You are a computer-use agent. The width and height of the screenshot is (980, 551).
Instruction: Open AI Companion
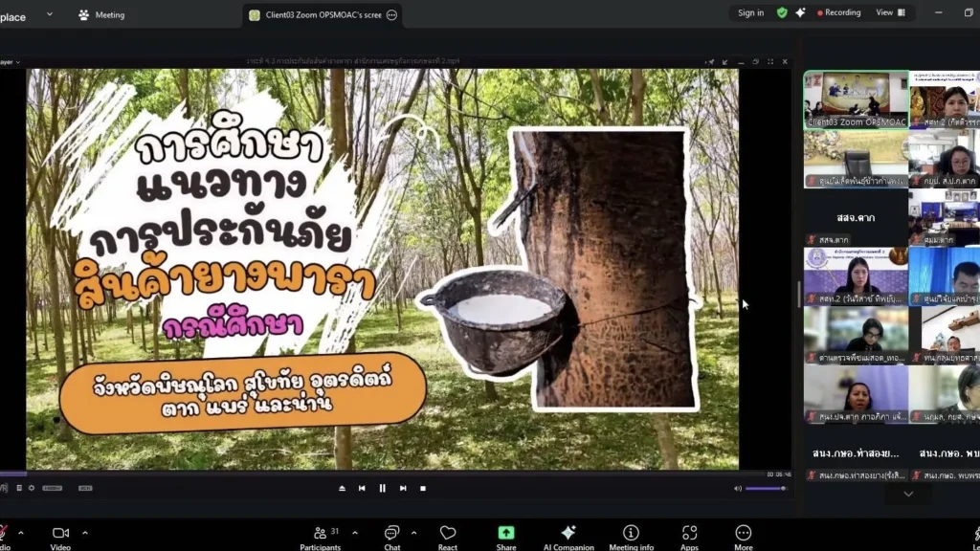tap(568, 536)
